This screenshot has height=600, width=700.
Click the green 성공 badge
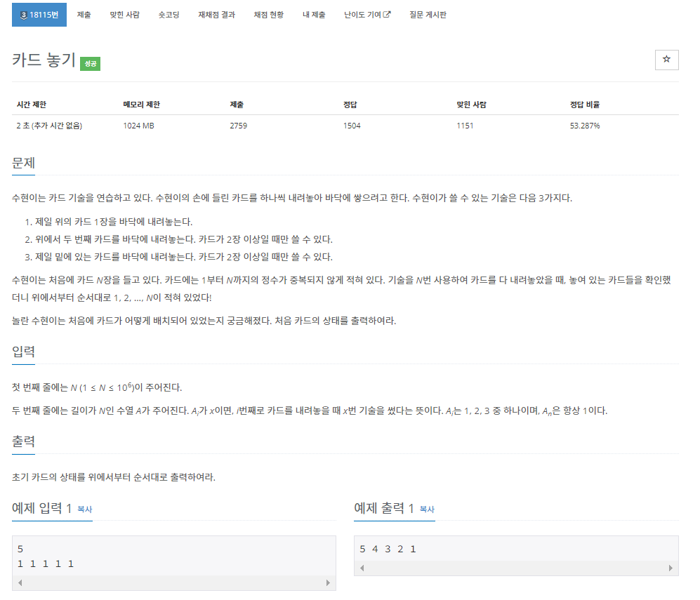point(90,64)
